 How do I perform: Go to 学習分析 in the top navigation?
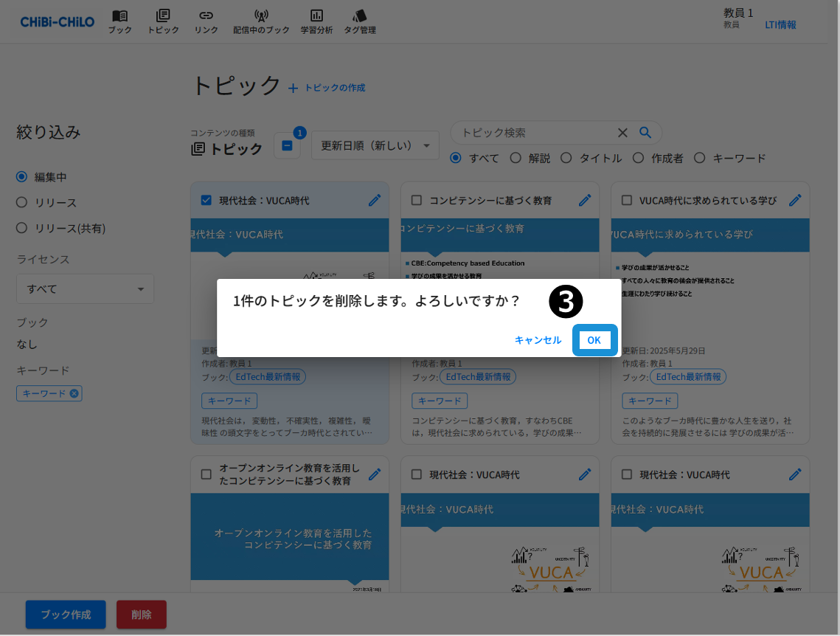coord(316,21)
